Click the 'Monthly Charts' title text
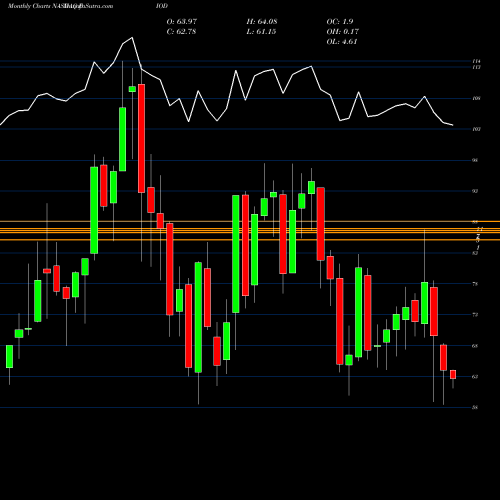Viewport: 500px width, 500px height. click(28, 6)
